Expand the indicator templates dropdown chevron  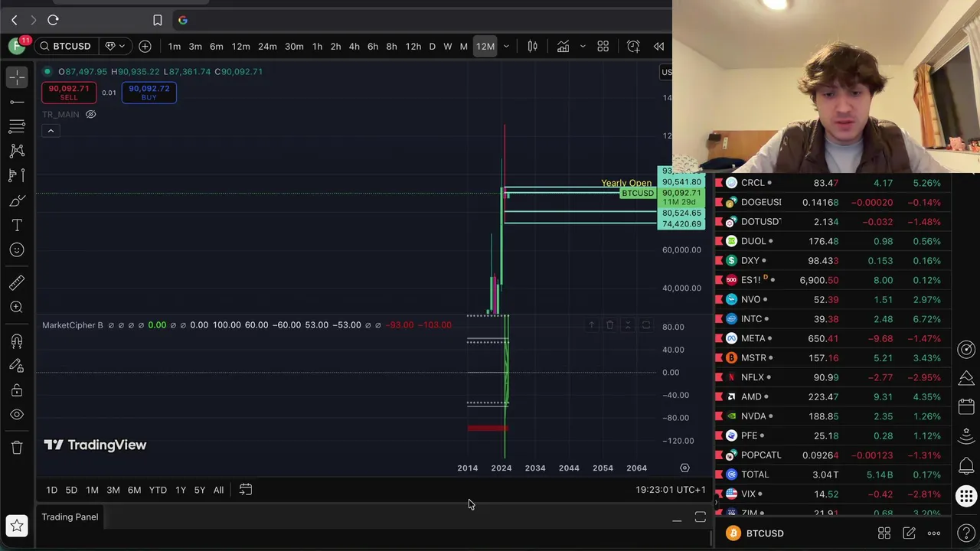[x=583, y=47]
